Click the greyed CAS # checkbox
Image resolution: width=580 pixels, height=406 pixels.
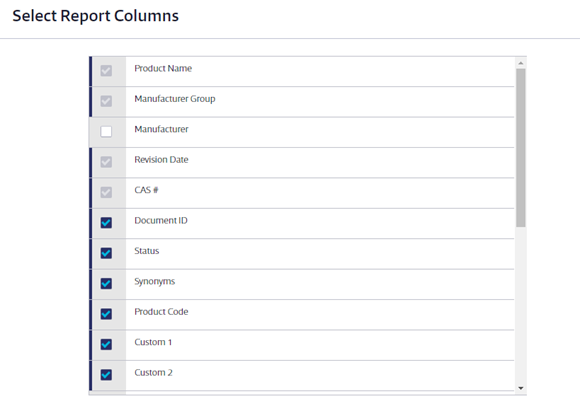click(106, 192)
